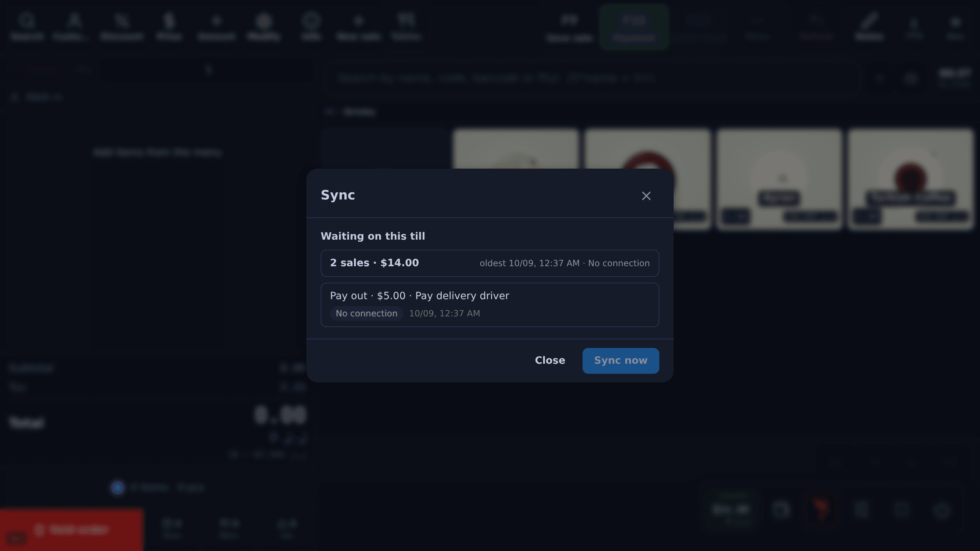Click the Sync now button
The height and width of the screenshot is (551, 980).
tap(621, 361)
